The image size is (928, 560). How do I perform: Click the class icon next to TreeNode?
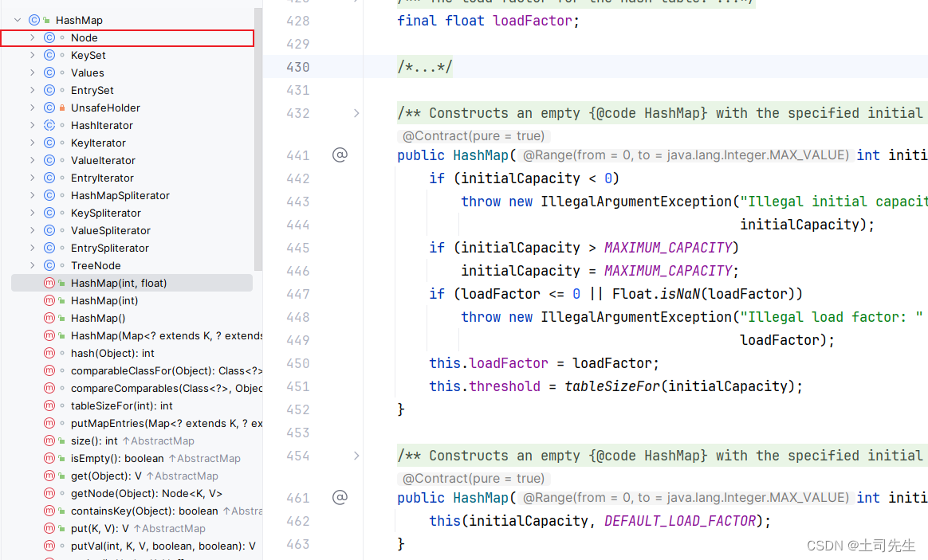coord(49,265)
